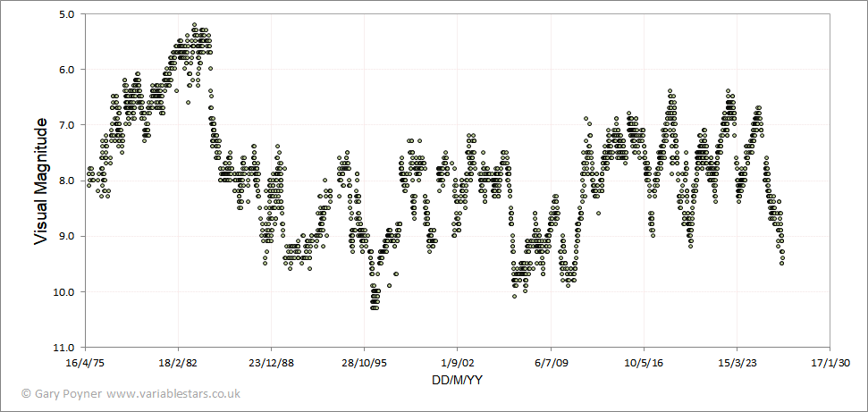Select the 11.0 magnitude tick label

coord(69,348)
